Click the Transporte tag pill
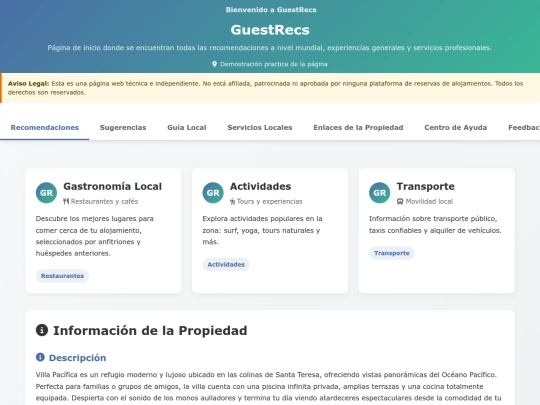Screen dimensions: 540x405 pos(392,253)
